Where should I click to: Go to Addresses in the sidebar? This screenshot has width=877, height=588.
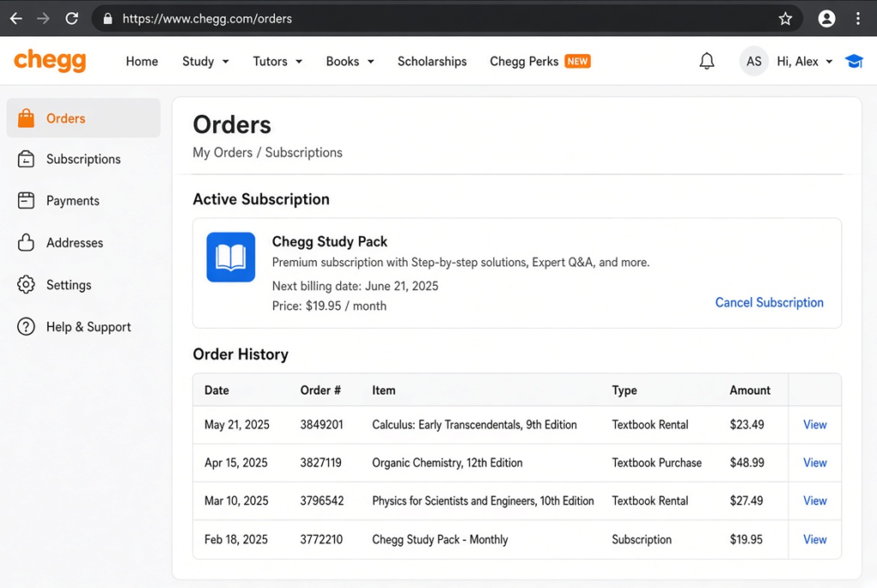pos(75,242)
